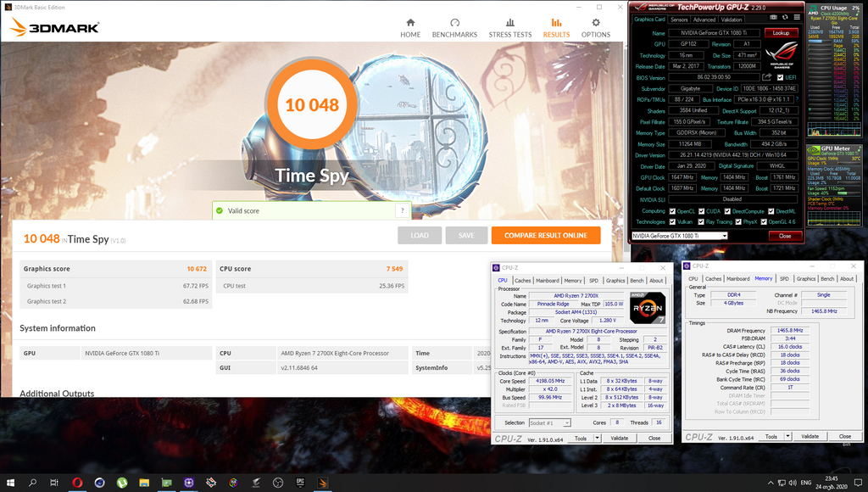Click Validate in CPU-Z CPU window
The height and width of the screenshot is (492, 868).
[619, 438]
